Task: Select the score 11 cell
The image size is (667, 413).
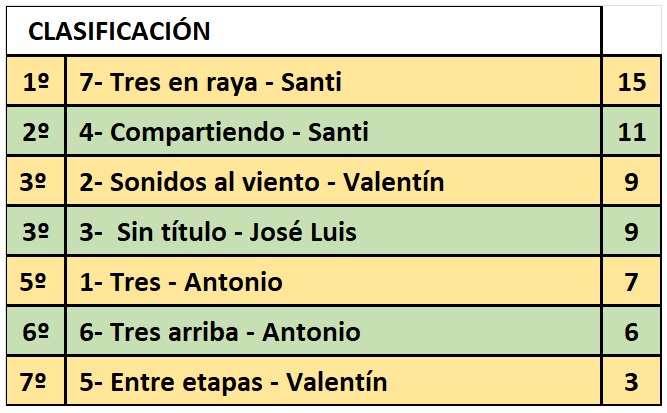Action: (x=632, y=132)
